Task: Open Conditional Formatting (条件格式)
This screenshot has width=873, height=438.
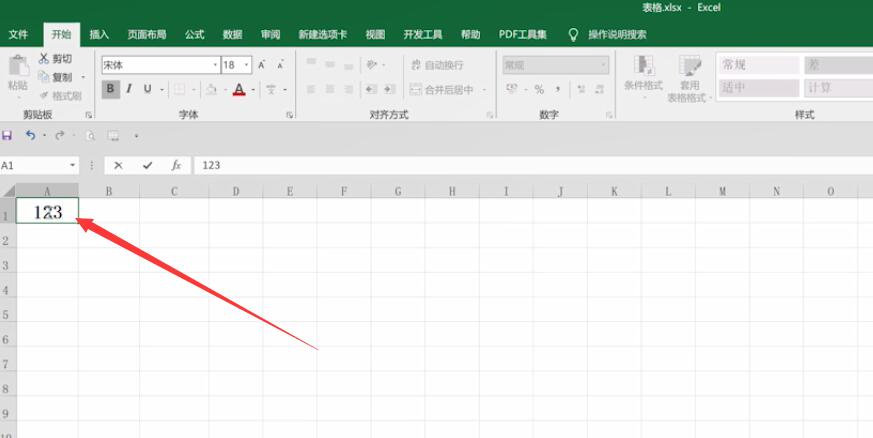Action: pyautogui.click(x=643, y=78)
